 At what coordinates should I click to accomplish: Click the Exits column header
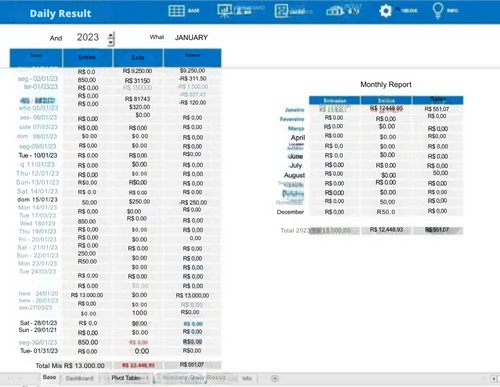(x=138, y=58)
